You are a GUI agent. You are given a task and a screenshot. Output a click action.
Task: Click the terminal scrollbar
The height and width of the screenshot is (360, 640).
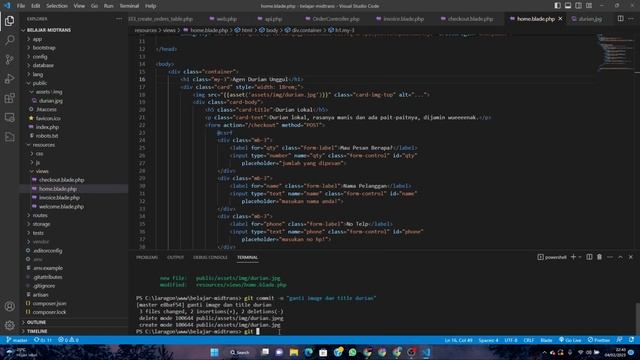coord(637,318)
